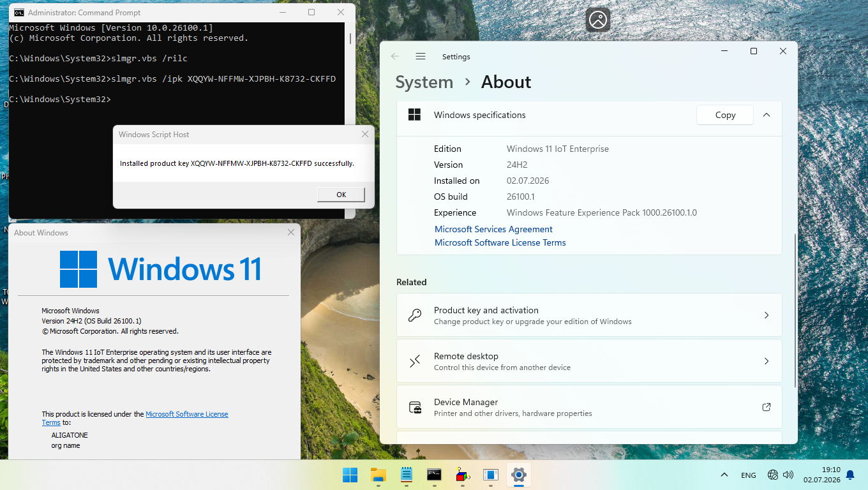Open the Settings hamburger navigation menu
The image size is (868, 490).
point(420,56)
